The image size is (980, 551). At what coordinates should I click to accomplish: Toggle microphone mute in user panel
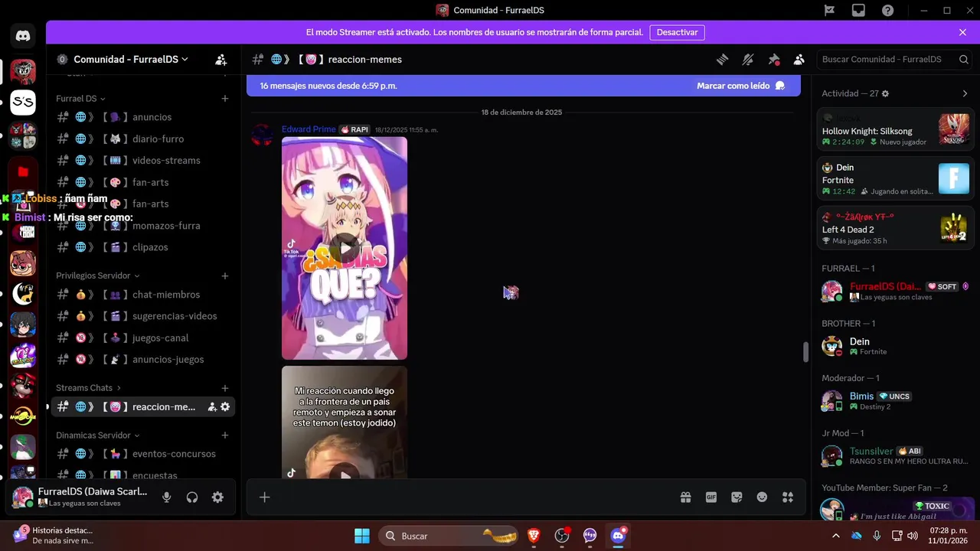click(166, 497)
